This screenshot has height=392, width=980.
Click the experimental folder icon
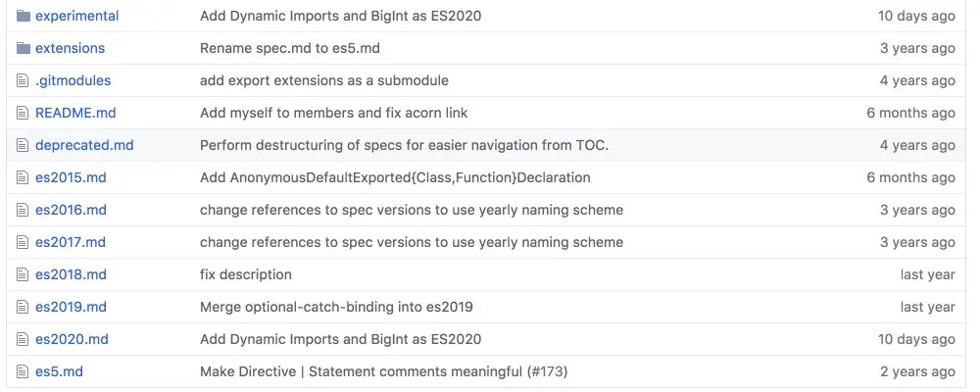click(x=24, y=16)
